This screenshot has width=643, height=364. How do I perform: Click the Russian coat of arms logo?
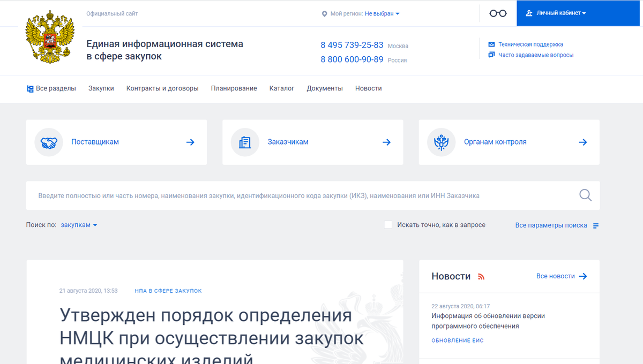[x=49, y=36]
